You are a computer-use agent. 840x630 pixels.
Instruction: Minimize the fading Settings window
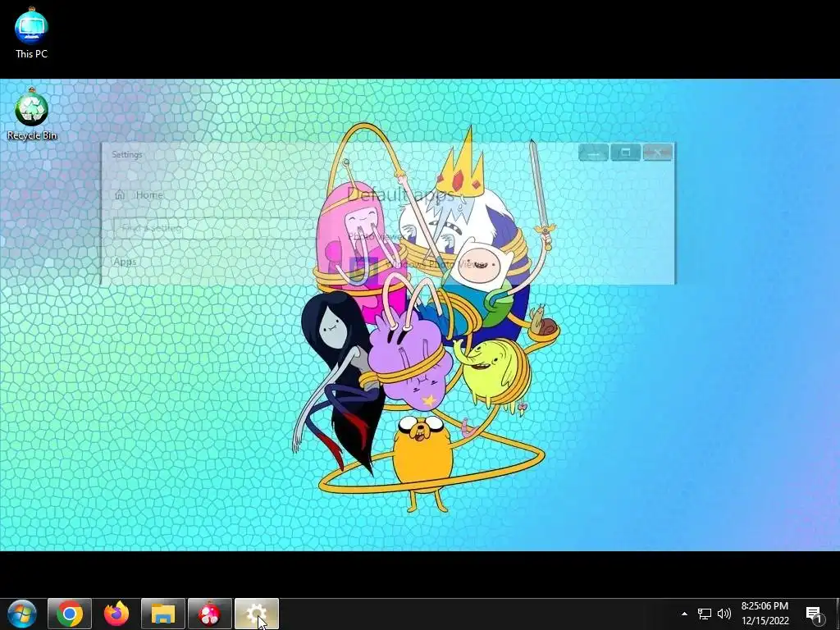coord(593,153)
